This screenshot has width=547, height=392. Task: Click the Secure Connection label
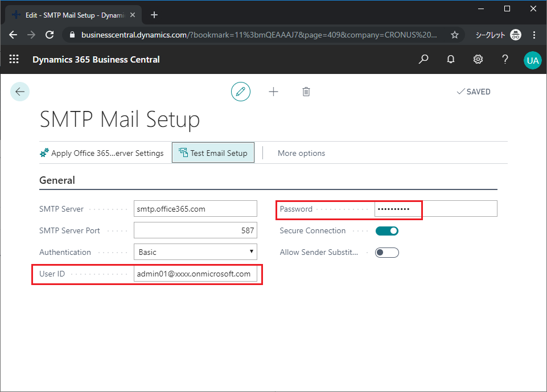click(x=312, y=230)
